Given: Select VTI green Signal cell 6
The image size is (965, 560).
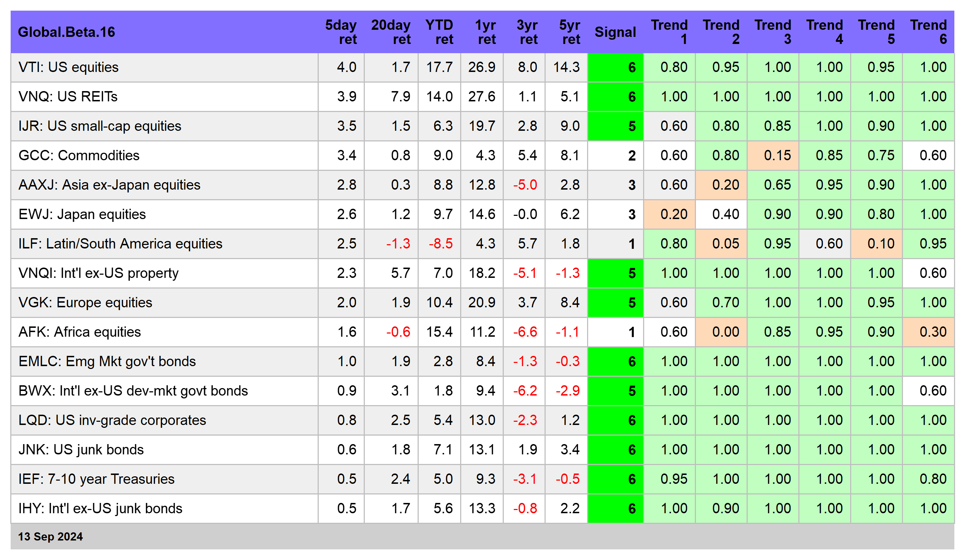Looking at the screenshot, I should [x=615, y=67].
